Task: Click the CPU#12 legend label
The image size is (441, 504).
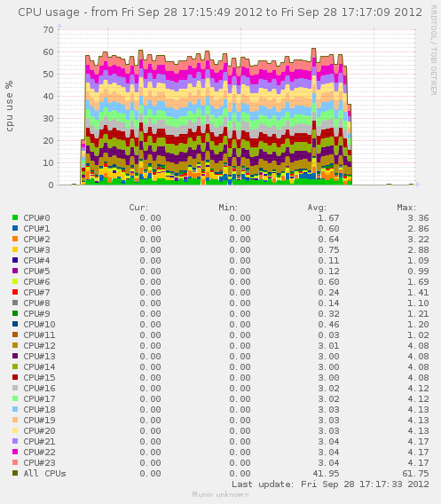Action: [x=39, y=346]
